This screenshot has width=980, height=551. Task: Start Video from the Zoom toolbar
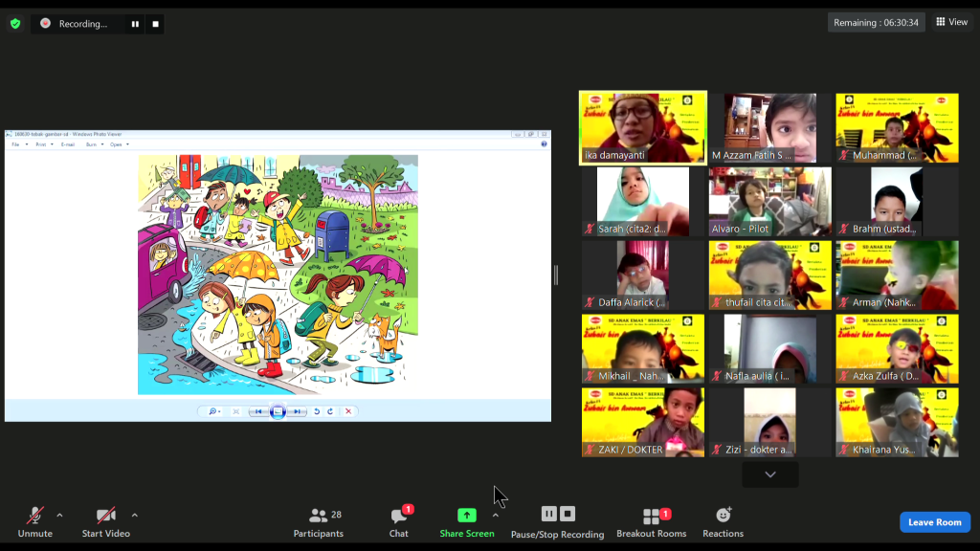pos(105,521)
